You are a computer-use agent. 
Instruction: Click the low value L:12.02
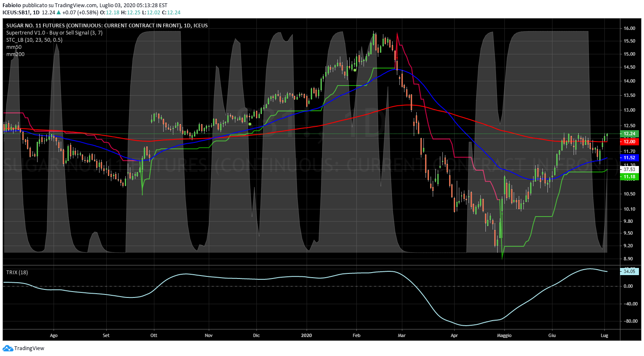pos(151,13)
